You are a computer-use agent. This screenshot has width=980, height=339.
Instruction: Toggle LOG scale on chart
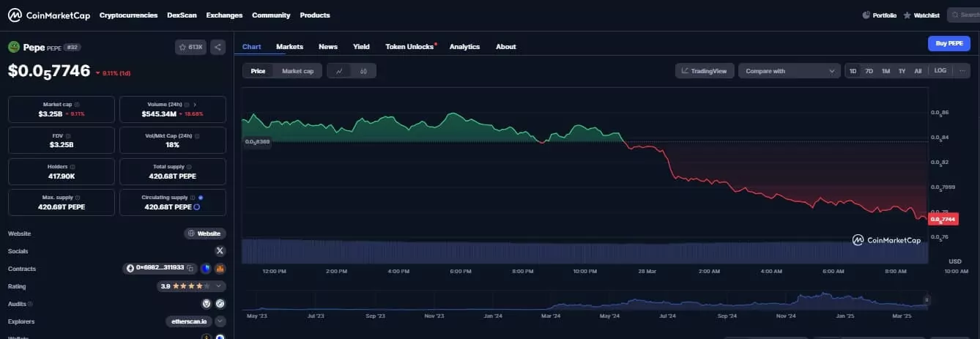tap(940, 71)
